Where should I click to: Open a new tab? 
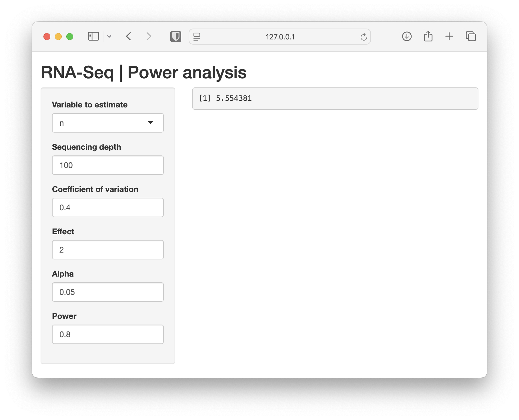click(449, 36)
